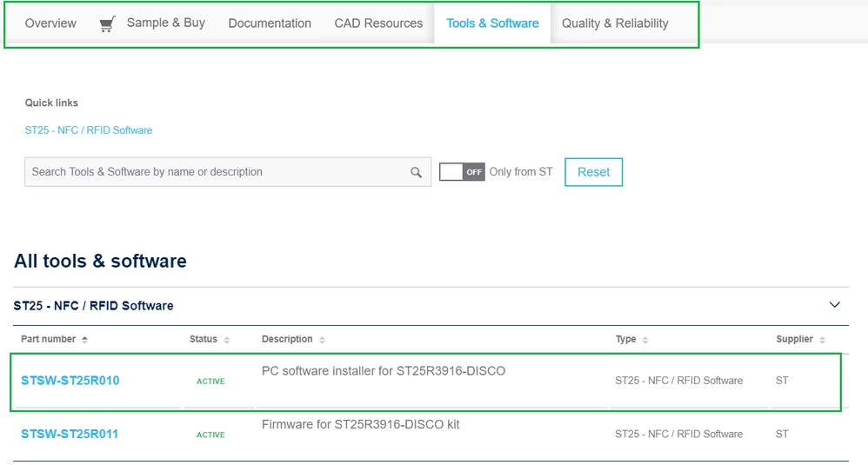Click the Description column header

click(x=287, y=339)
